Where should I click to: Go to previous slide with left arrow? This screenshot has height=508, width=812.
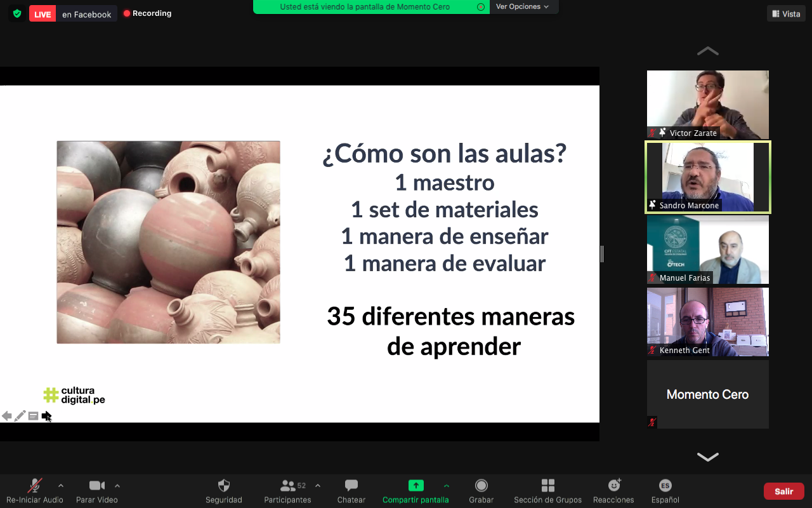point(6,416)
